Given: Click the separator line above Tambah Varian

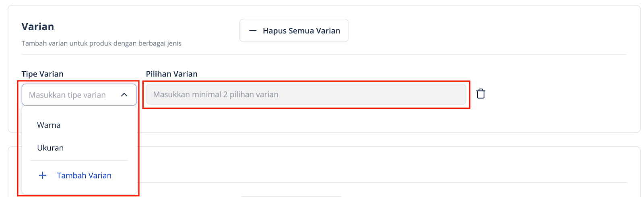Looking at the screenshot, I should 79,160.
